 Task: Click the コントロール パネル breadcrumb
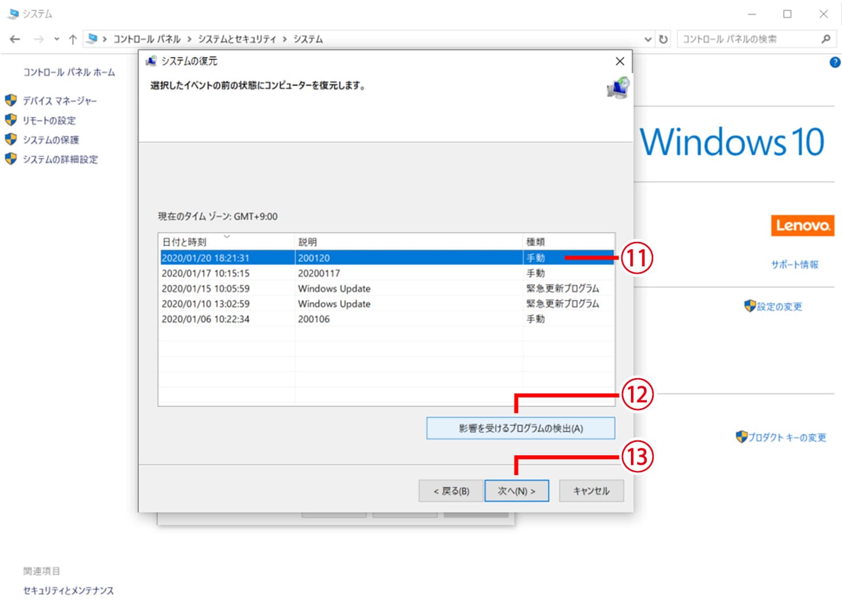point(147,39)
